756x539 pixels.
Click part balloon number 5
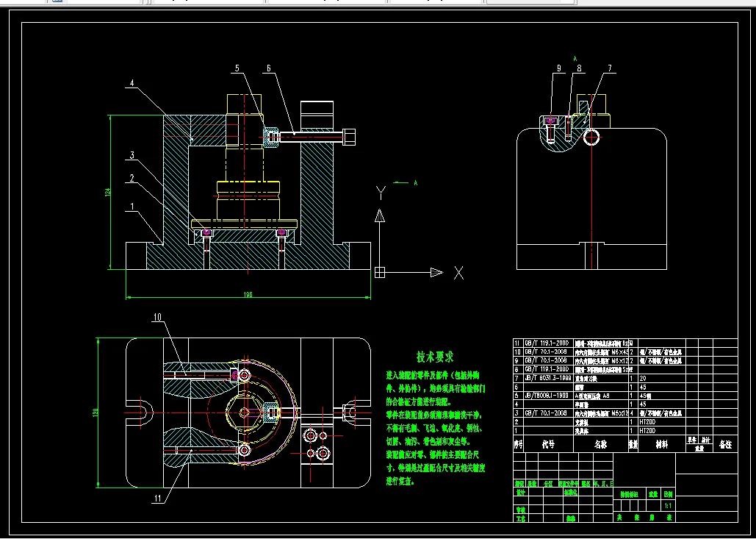(x=237, y=68)
